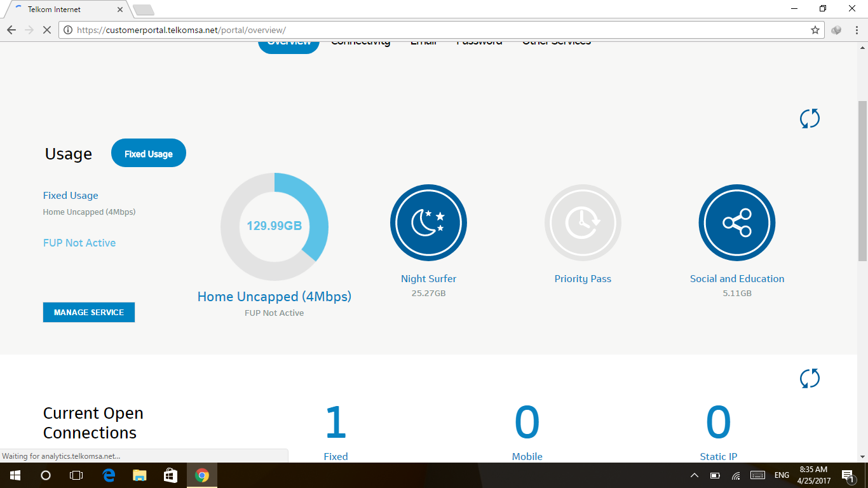Stop page loading in the browser
Screen dimensions: 868x488
coord(46,30)
